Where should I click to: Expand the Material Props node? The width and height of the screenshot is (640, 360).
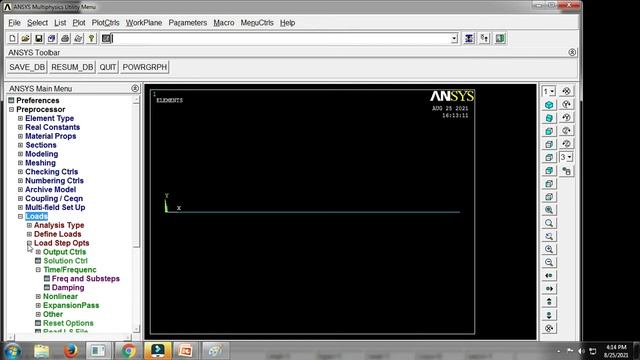(x=20, y=136)
